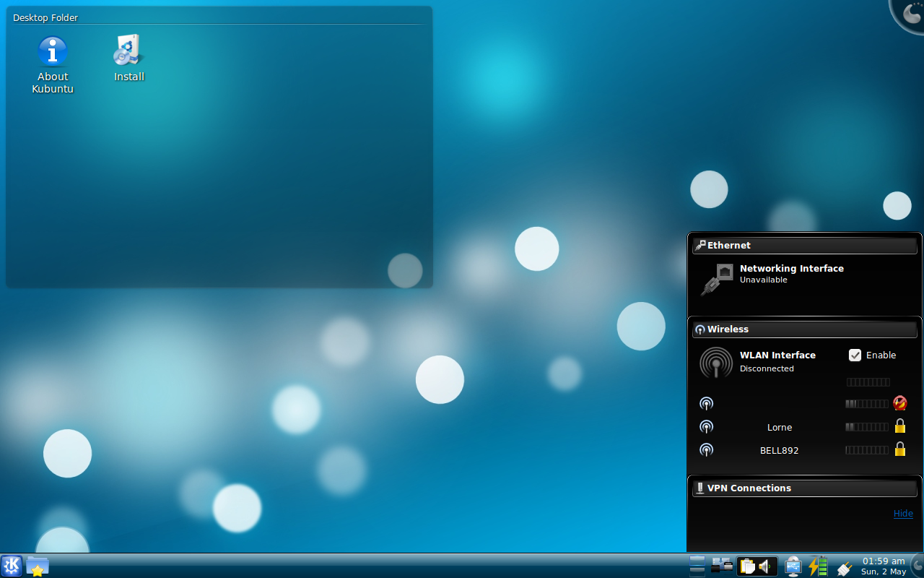Click the signal strength bar for Lorne
The width and height of the screenshot is (924, 578).
click(x=867, y=427)
